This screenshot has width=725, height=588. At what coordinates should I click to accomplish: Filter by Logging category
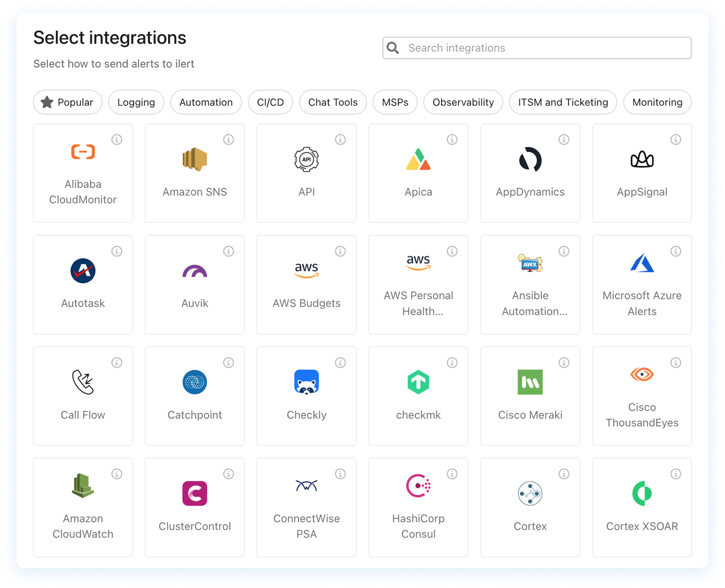point(136,102)
